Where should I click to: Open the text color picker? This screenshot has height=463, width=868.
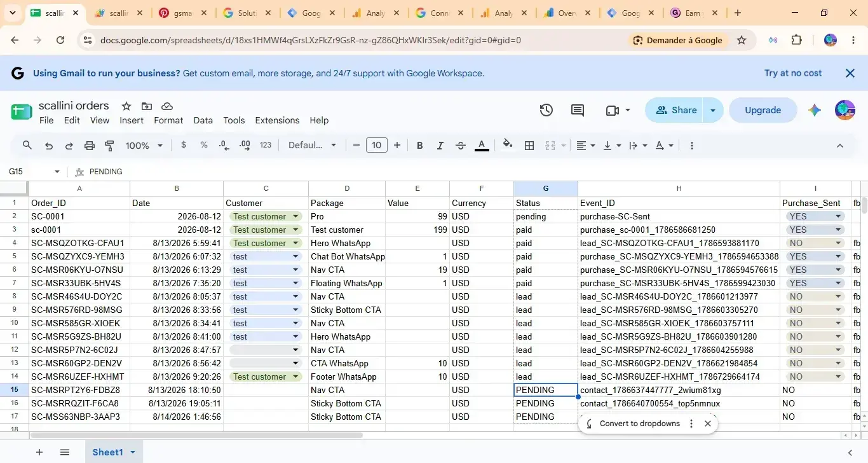pos(482,146)
